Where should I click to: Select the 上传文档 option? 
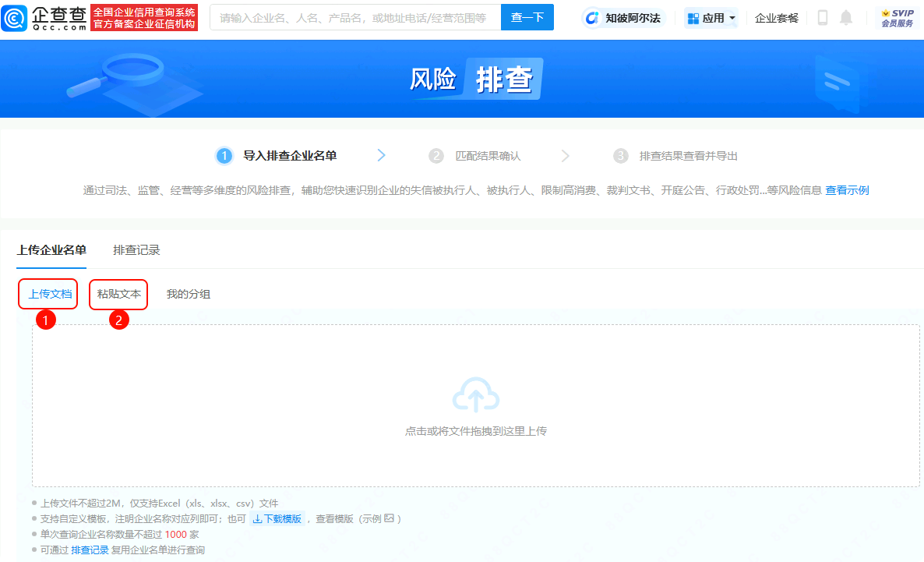50,294
